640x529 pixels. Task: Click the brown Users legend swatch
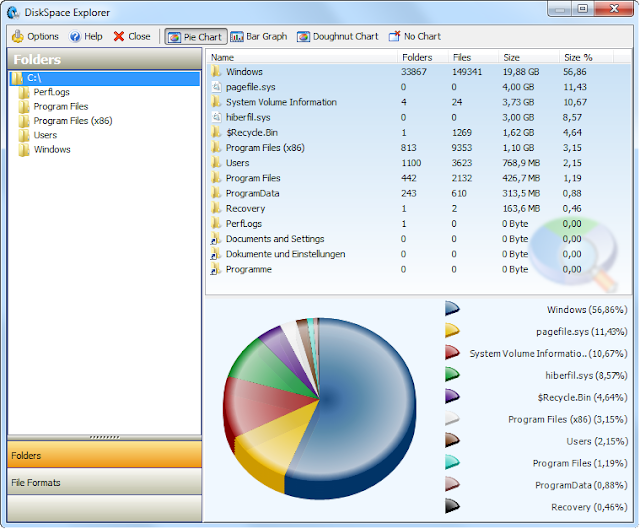coord(452,441)
